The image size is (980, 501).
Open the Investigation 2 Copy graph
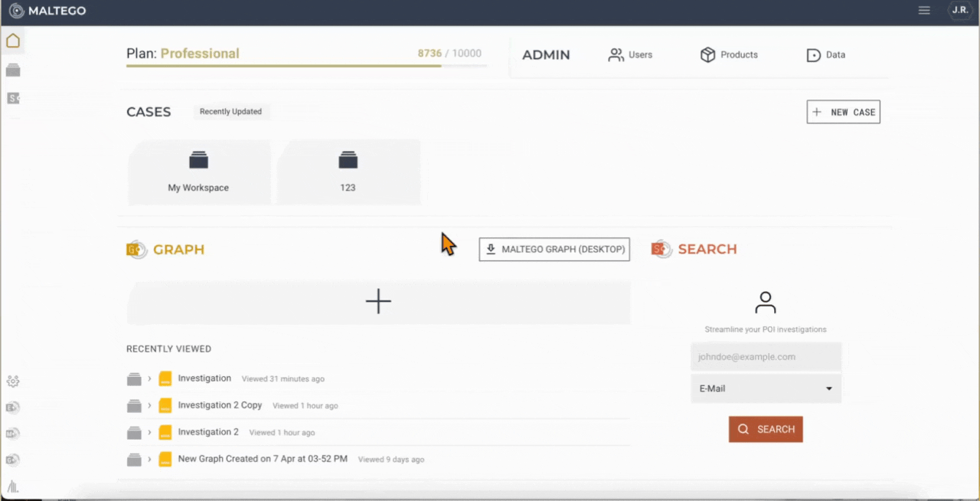pos(220,405)
